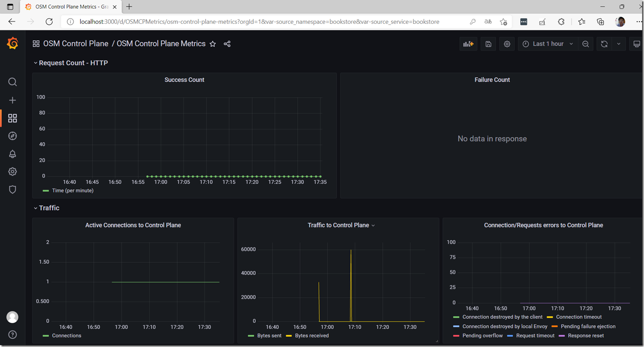The image size is (644, 347).
Task: Open refresh interval dropdown arrow
Action: (619, 44)
